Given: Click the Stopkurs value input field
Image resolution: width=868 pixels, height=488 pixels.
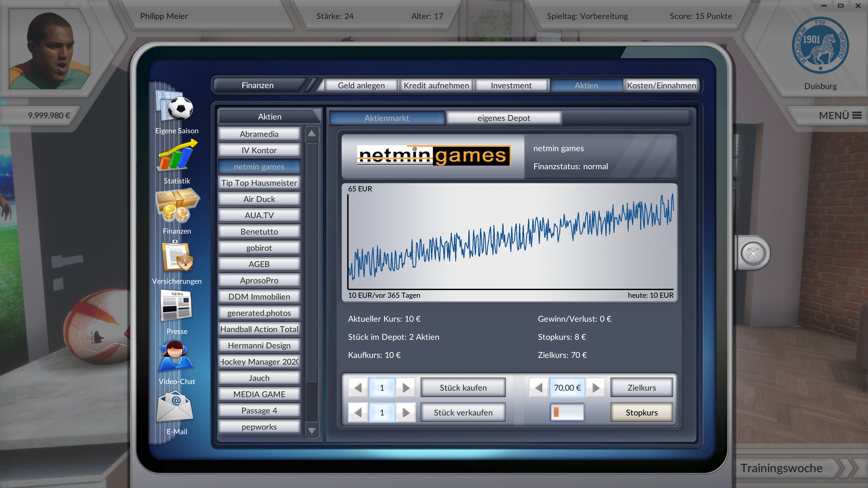Looking at the screenshot, I should pos(567,412).
